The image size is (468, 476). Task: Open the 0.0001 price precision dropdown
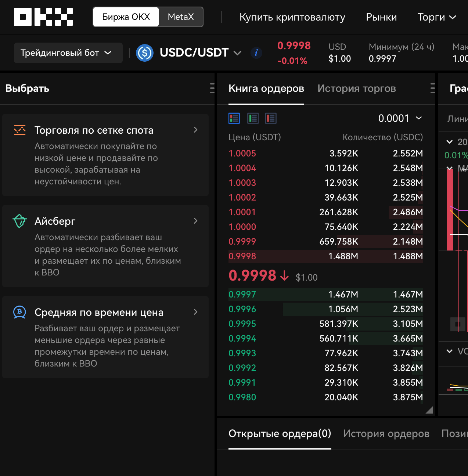[x=400, y=118]
